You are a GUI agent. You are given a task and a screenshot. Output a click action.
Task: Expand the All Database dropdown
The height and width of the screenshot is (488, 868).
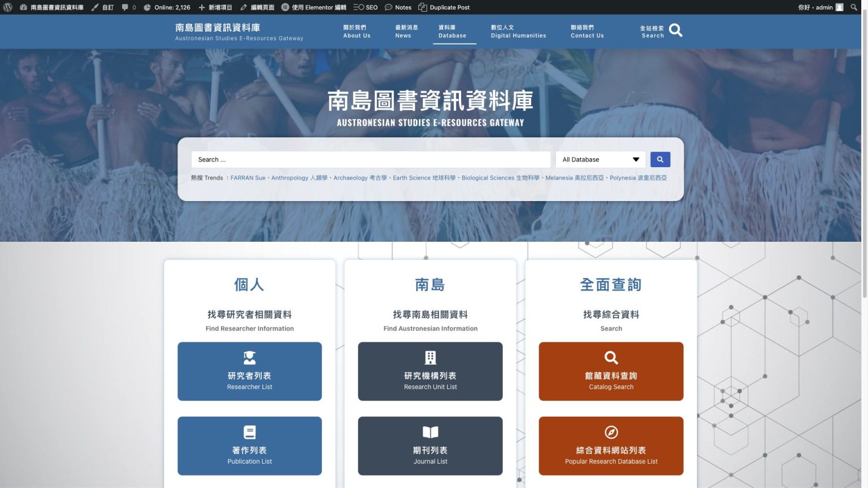[600, 160]
